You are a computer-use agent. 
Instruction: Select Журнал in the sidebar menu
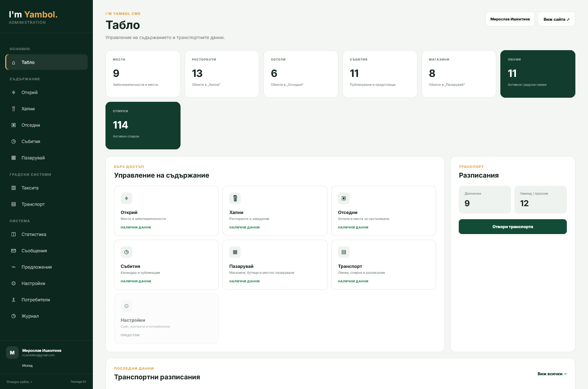[x=46, y=316]
